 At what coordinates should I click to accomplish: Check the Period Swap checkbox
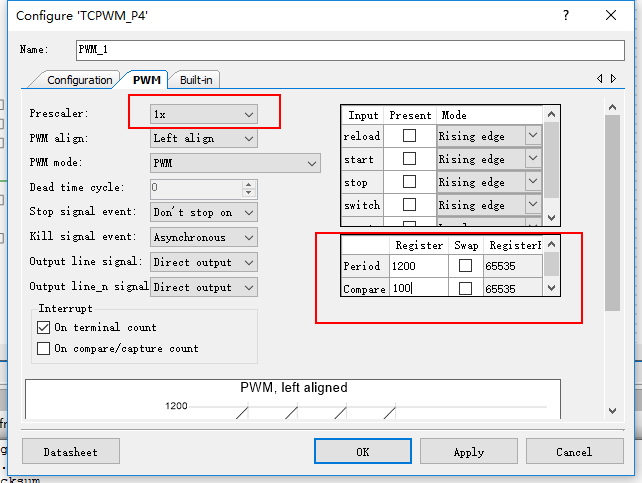click(x=465, y=266)
